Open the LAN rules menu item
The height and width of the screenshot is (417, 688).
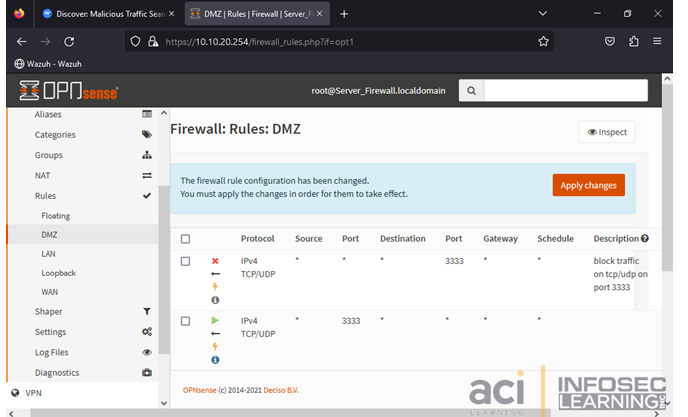49,254
